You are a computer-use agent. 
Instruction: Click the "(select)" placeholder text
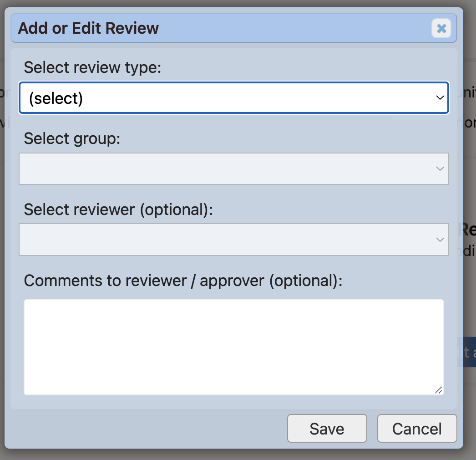click(x=56, y=98)
